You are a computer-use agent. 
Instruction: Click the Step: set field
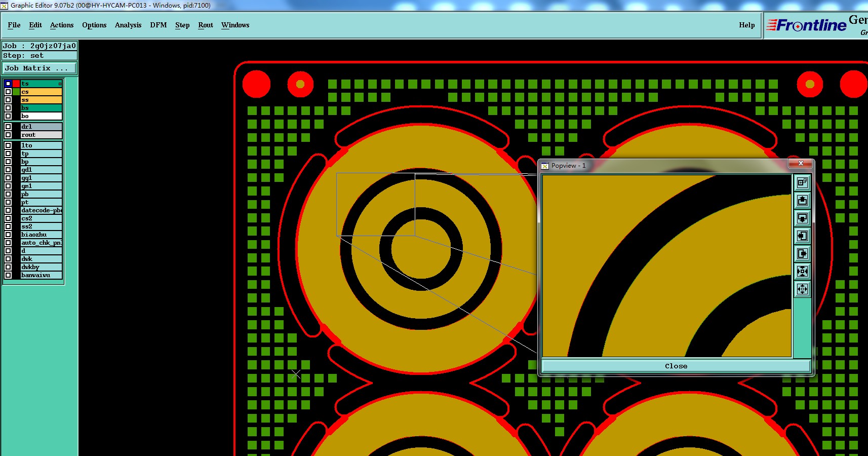tap(40, 55)
